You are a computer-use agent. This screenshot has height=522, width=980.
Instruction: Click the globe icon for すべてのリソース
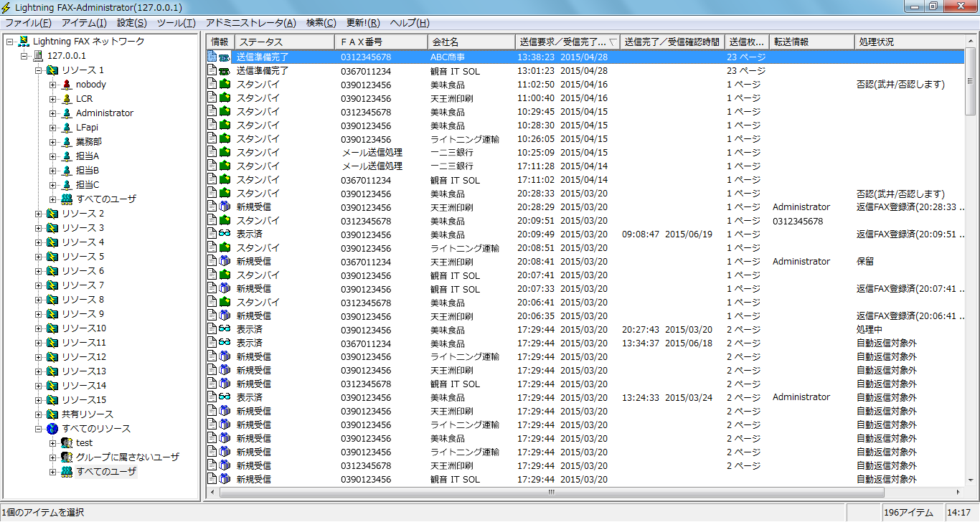[52, 429]
